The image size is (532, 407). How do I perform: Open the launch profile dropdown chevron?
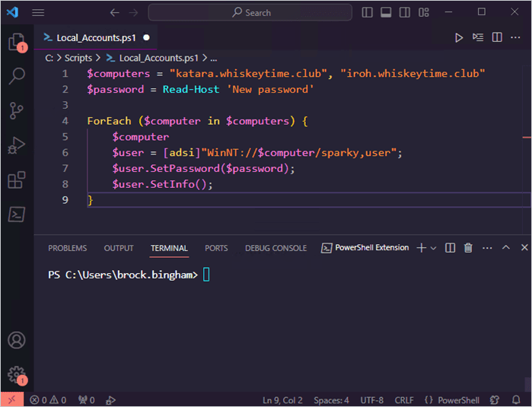(433, 248)
